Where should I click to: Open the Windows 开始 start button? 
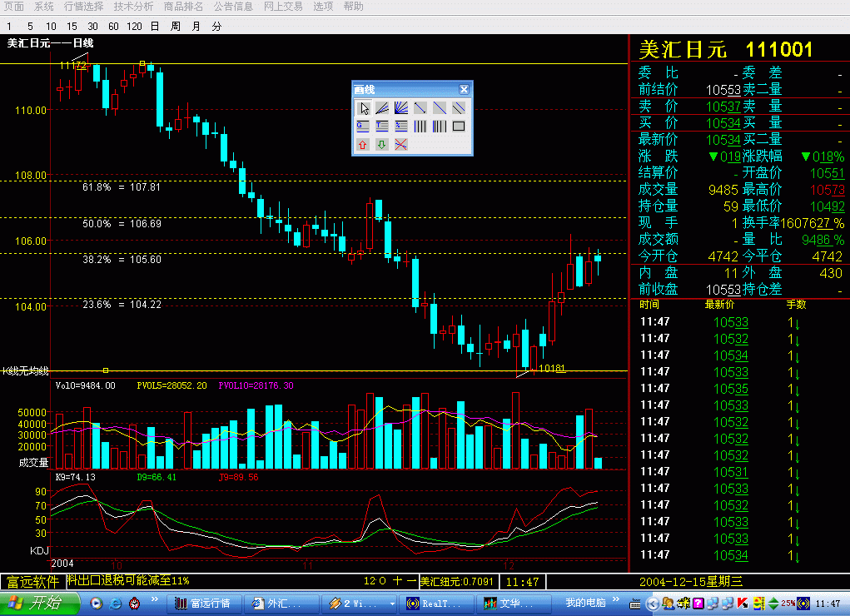(x=40, y=603)
